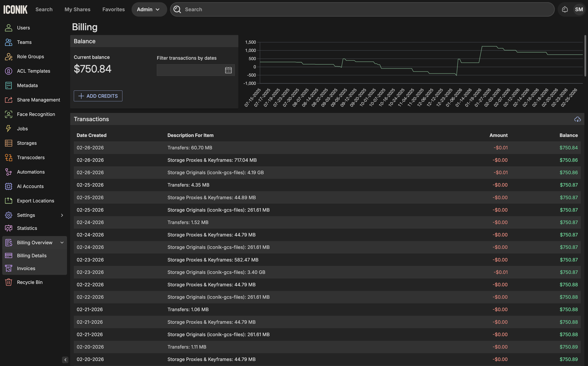The height and width of the screenshot is (366, 588).
Task: Click the ADD CREDITS button
Action: click(x=98, y=96)
